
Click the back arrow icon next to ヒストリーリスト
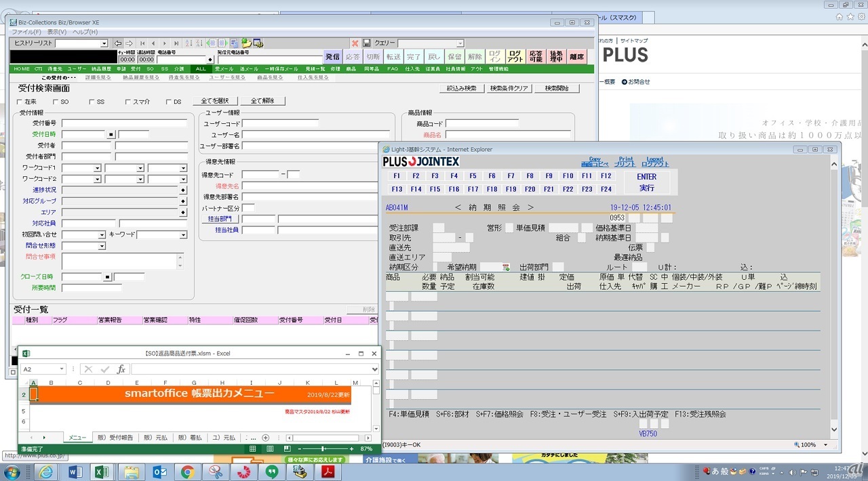click(x=117, y=43)
